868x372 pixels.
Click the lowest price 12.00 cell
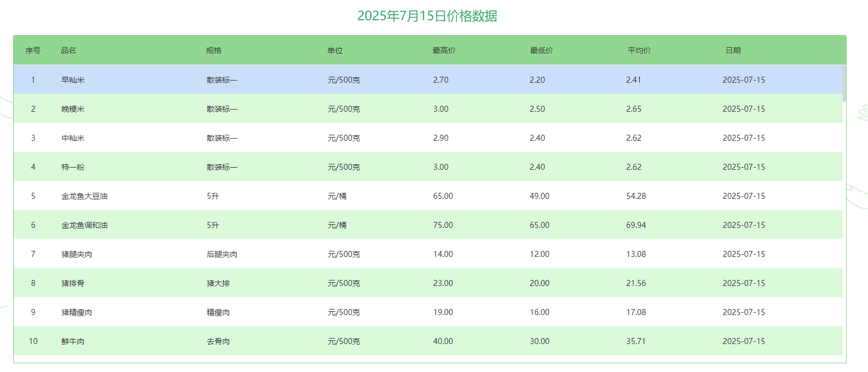[x=540, y=254]
